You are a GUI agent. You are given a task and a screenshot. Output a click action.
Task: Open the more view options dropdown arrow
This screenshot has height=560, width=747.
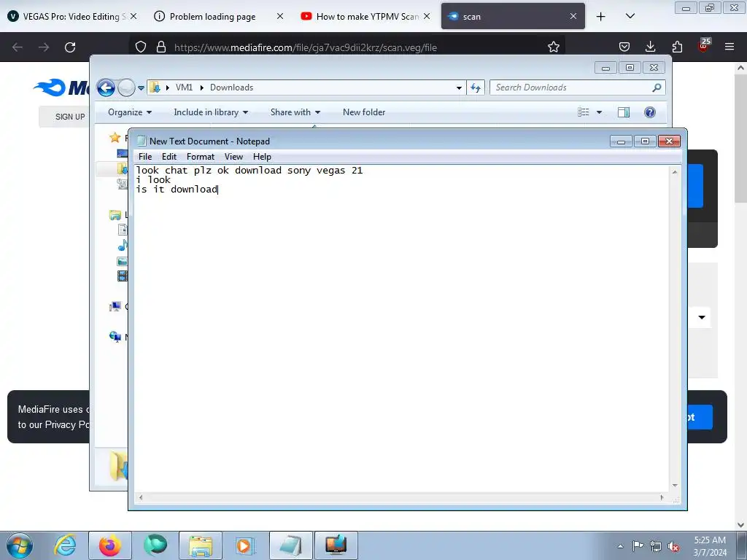click(600, 112)
